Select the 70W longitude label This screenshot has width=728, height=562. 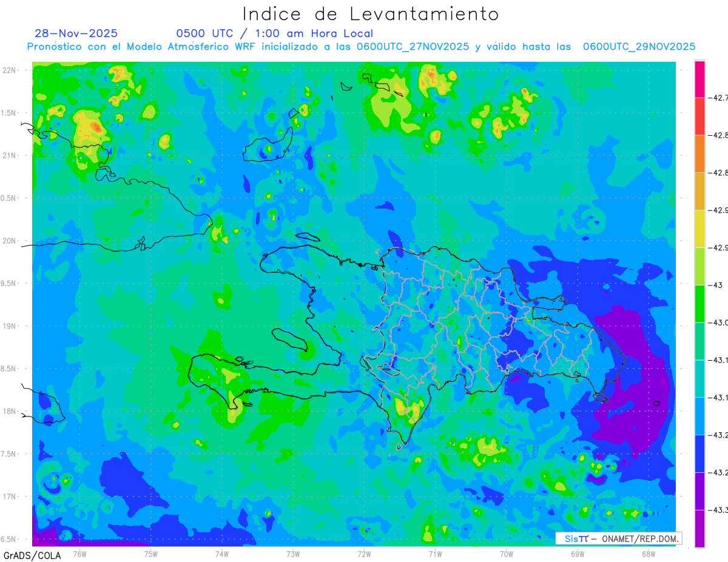pos(507,554)
